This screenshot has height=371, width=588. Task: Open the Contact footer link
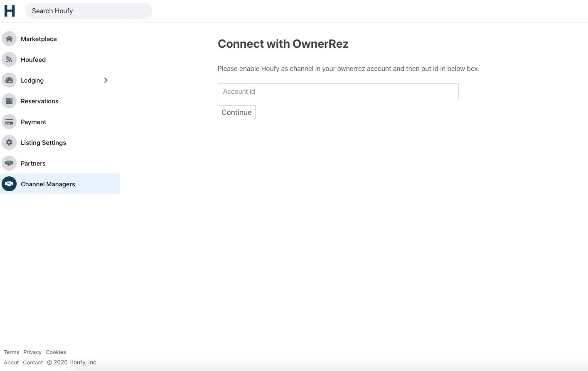[33, 362]
